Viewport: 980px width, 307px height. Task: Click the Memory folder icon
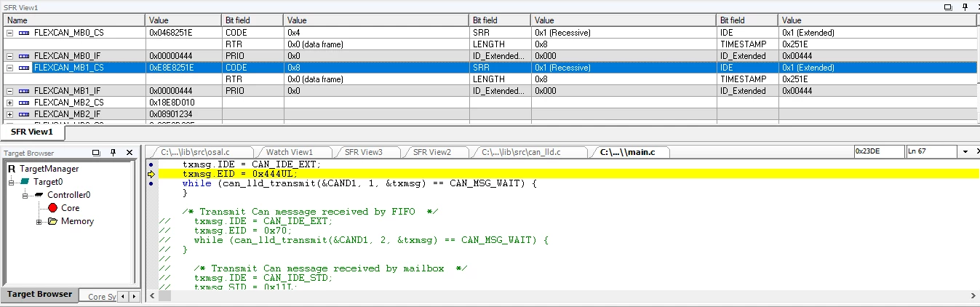click(52, 221)
